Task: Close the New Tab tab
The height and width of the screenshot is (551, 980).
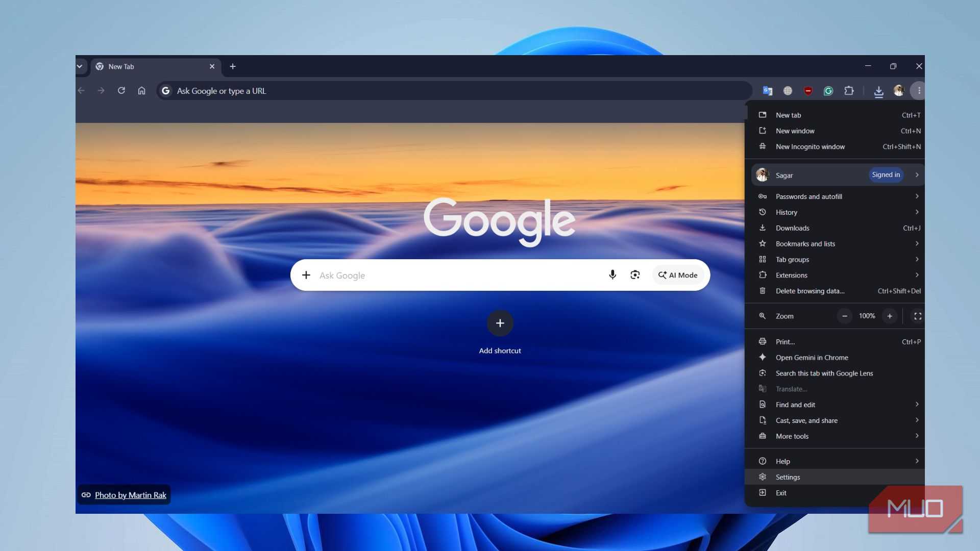Action: pyautogui.click(x=212, y=66)
